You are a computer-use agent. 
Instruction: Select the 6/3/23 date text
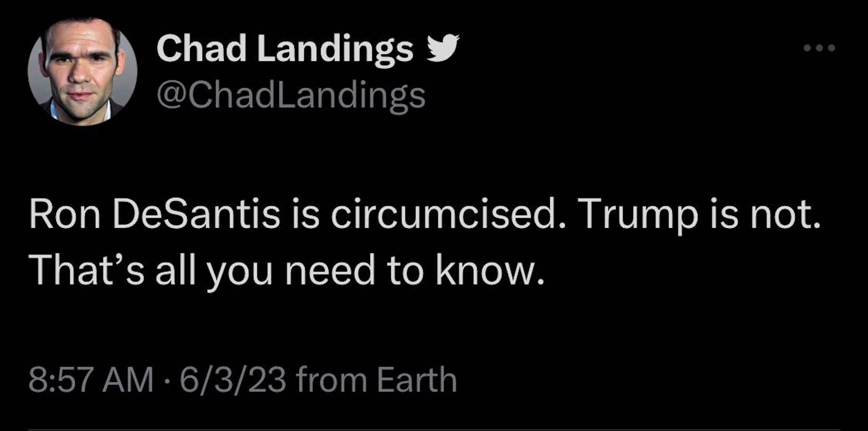(x=233, y=380)
